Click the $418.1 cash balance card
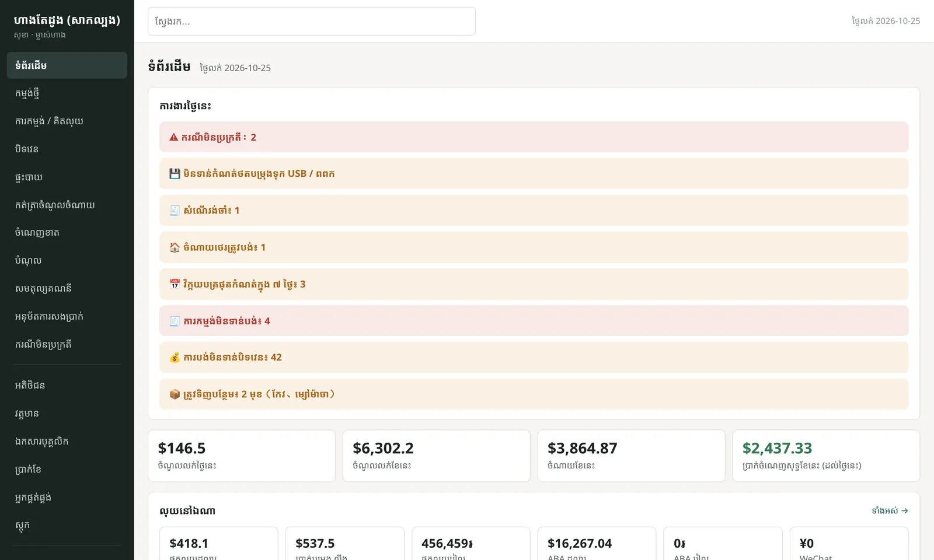The height and width of the screenshot is (560, 934). [219, 544]
